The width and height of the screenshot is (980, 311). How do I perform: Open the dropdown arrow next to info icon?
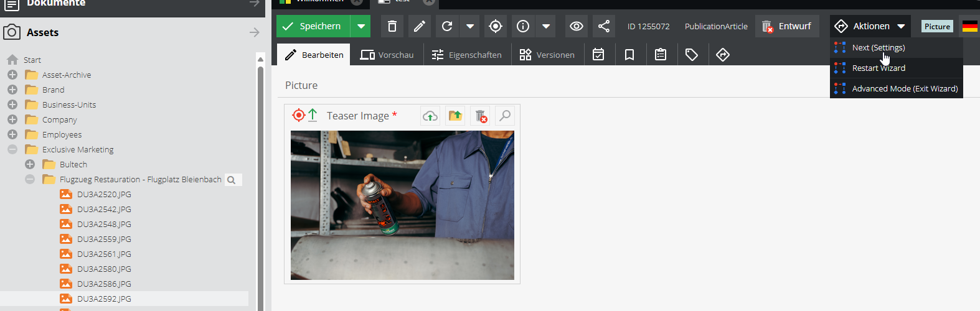[546, 26]
